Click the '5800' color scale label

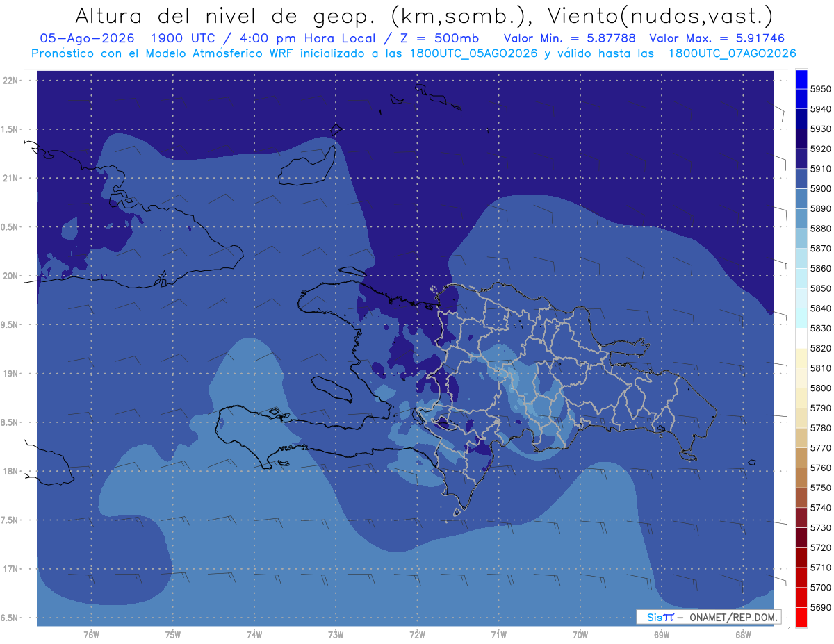click(820, 388)
